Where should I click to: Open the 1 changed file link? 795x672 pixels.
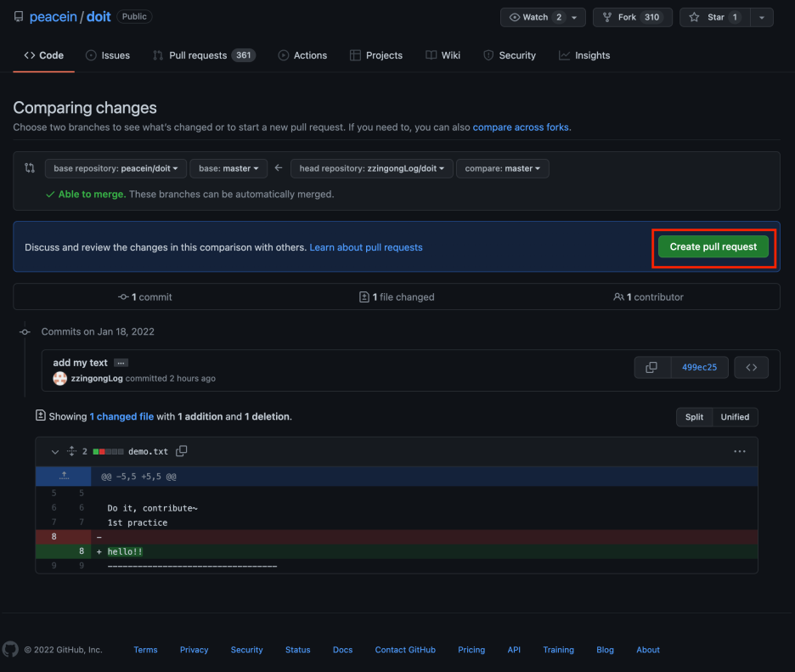(x=121, y=416)
